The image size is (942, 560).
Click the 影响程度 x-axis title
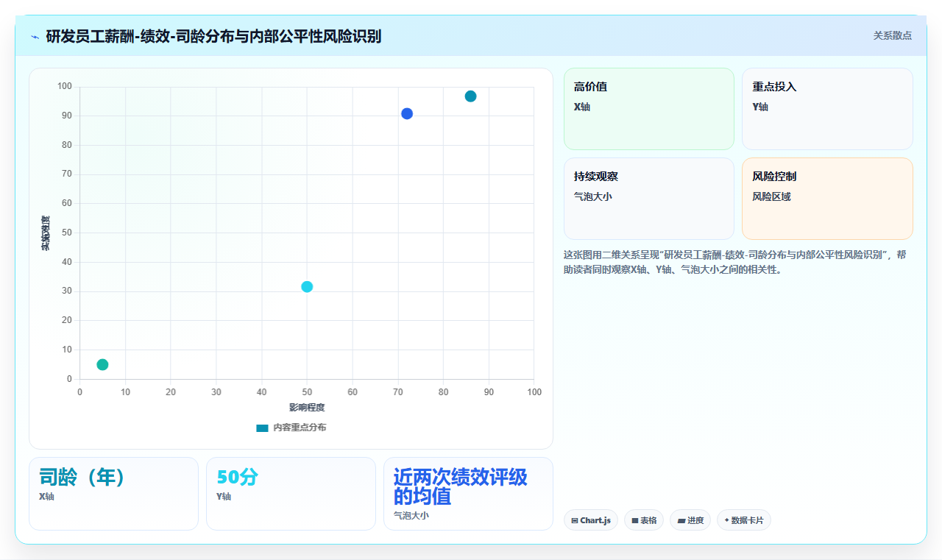307,407
